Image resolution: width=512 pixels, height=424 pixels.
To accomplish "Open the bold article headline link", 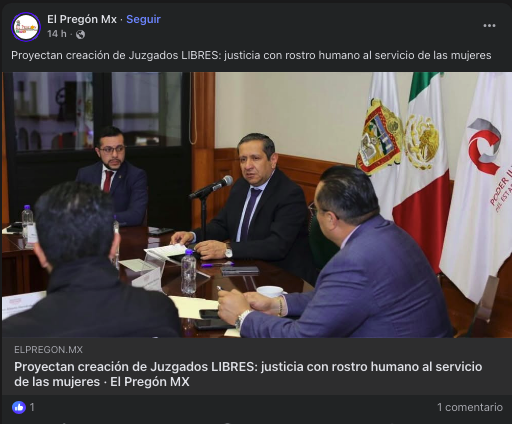I will 248,374.
